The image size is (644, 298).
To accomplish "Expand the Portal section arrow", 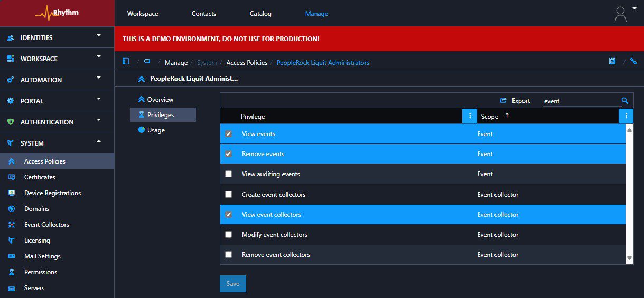I will click(x=99, y=99).
